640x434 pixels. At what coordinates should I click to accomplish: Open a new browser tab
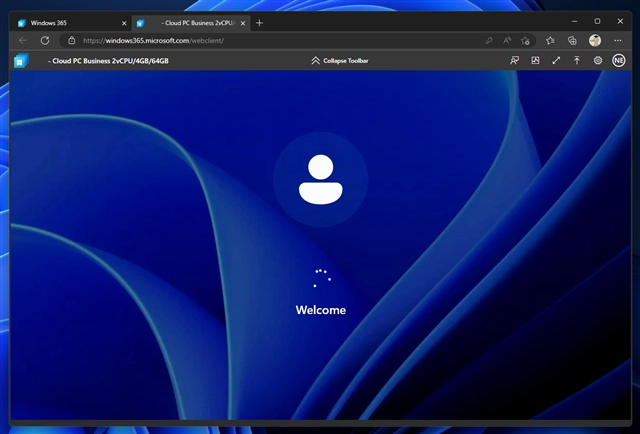[259, 23]
